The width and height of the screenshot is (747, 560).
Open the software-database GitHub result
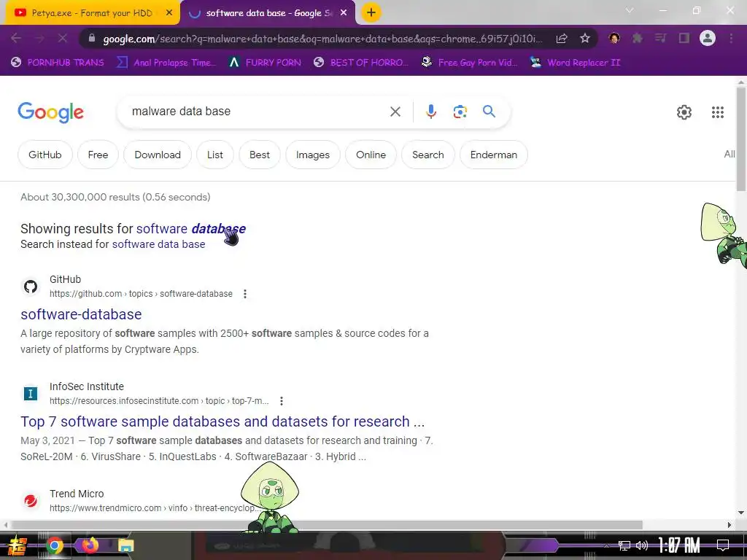coord(81,314)
